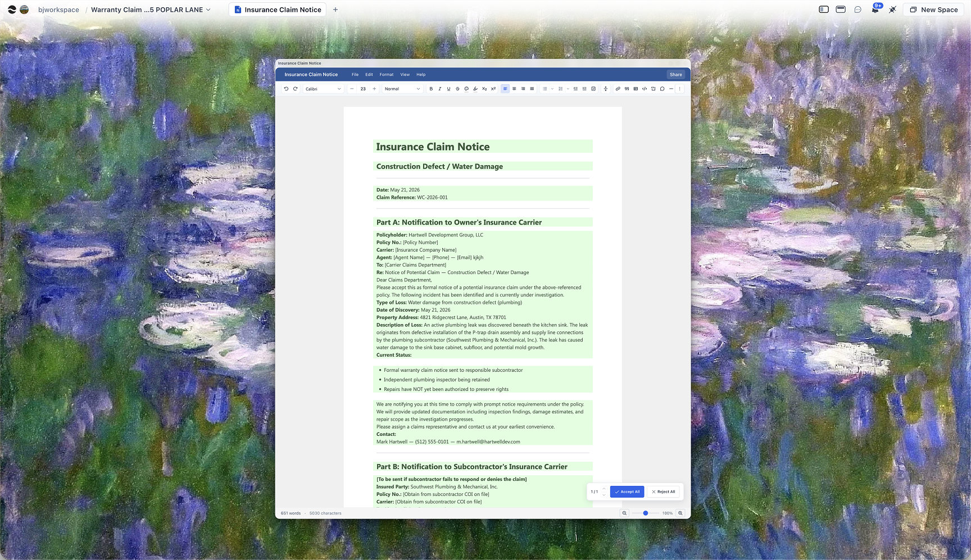
Task: Add a comment
Action: click(663, 89)
